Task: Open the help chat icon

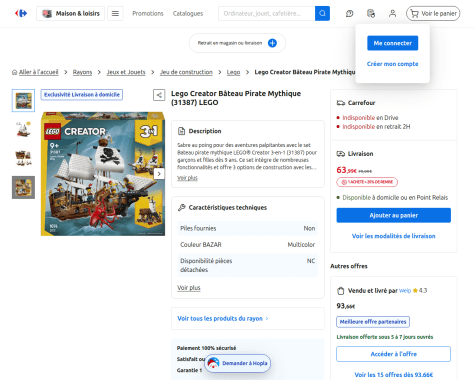Action: click(x=349, y=13)
